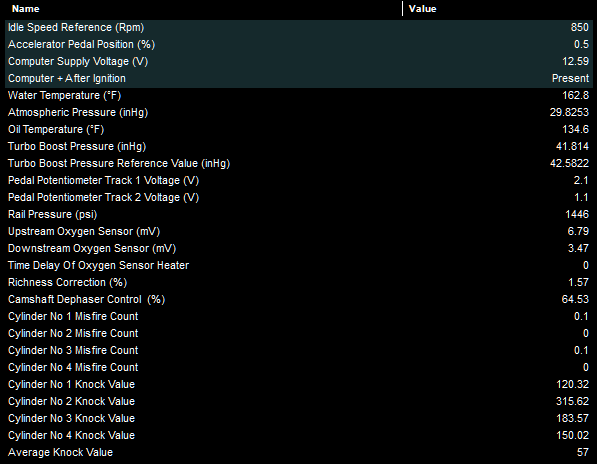
Task: Select the Computer Supply Voltage row
Action: (299, 61)
